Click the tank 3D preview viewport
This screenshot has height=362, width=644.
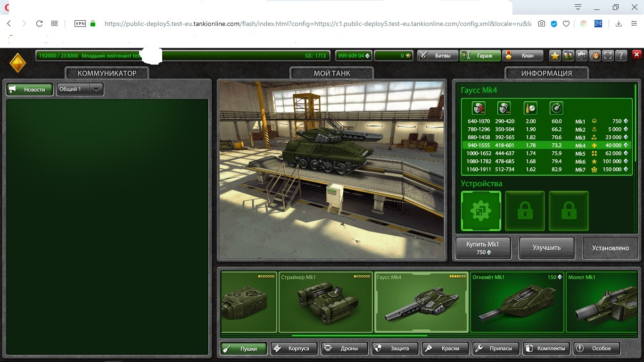tap(331, 170)
